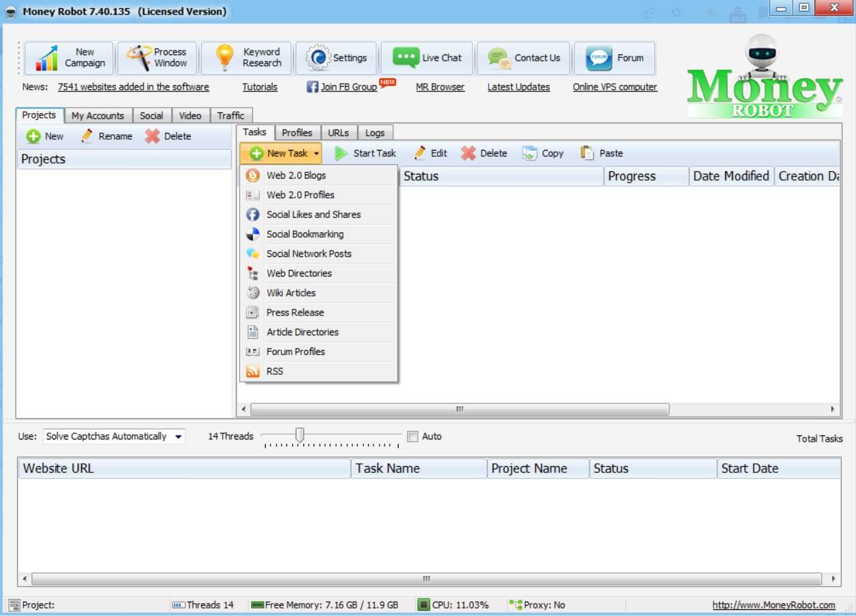
Task: Select the Projects tab
Action: 40,115
